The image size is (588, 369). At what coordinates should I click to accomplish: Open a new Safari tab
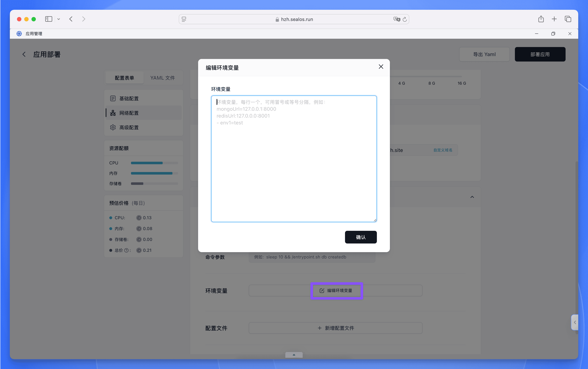(554, 19)
